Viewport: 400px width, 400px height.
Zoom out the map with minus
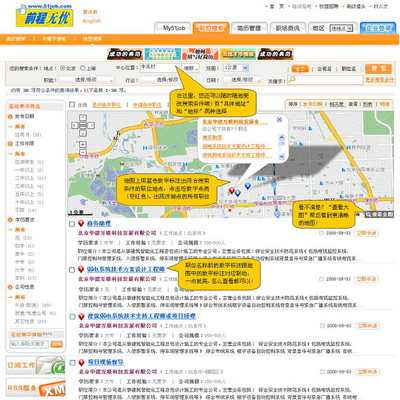83,152
